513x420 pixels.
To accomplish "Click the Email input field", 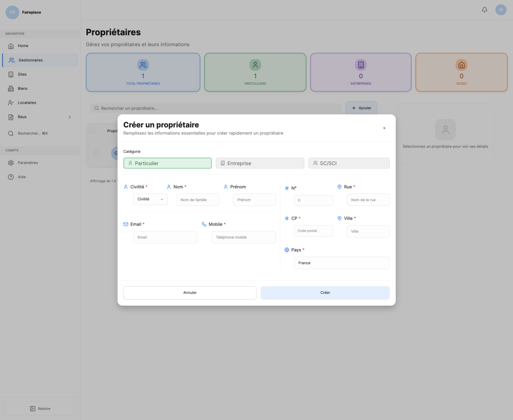I will (x=165, y=238).
